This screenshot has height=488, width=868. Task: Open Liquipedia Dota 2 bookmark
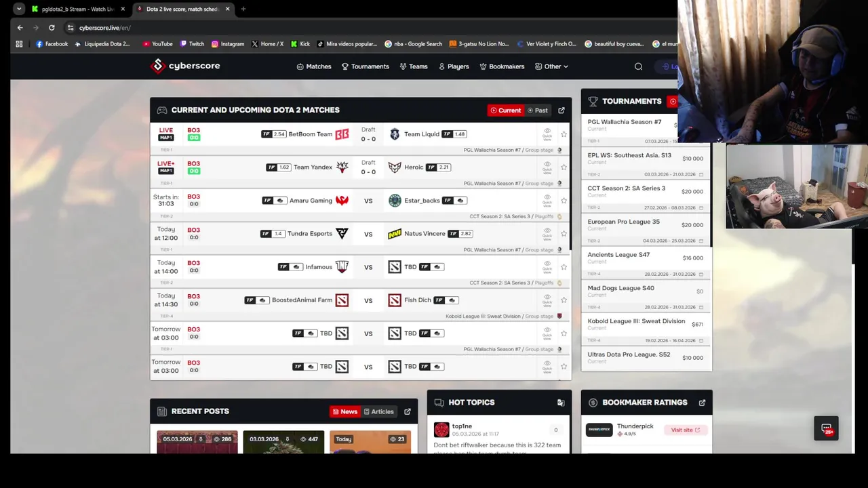(x=102, y=44)
